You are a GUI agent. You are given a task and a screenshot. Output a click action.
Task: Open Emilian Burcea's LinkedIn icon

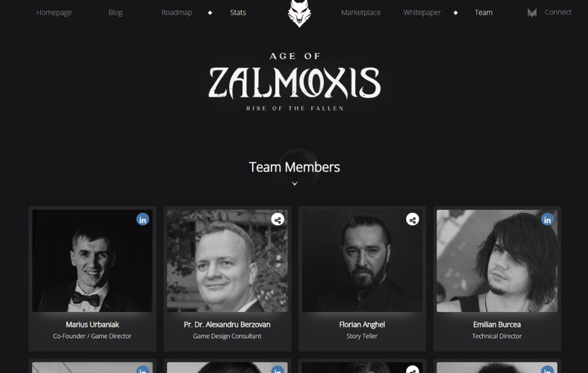coord(547,220)
